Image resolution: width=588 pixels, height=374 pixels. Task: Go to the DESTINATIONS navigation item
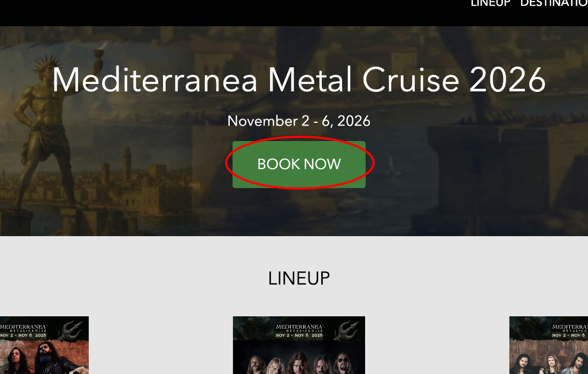click(x=554, y=3)
